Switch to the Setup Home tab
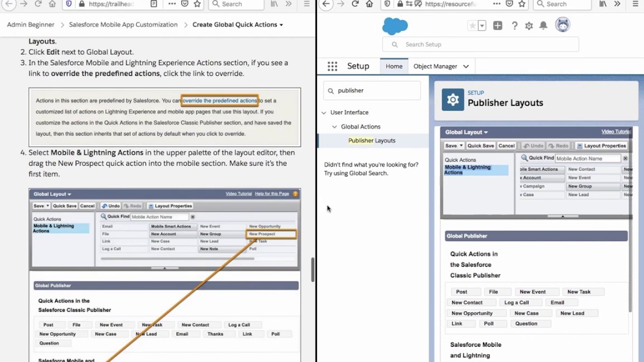Viewport: 644px width, 362px height. [394, 66]
